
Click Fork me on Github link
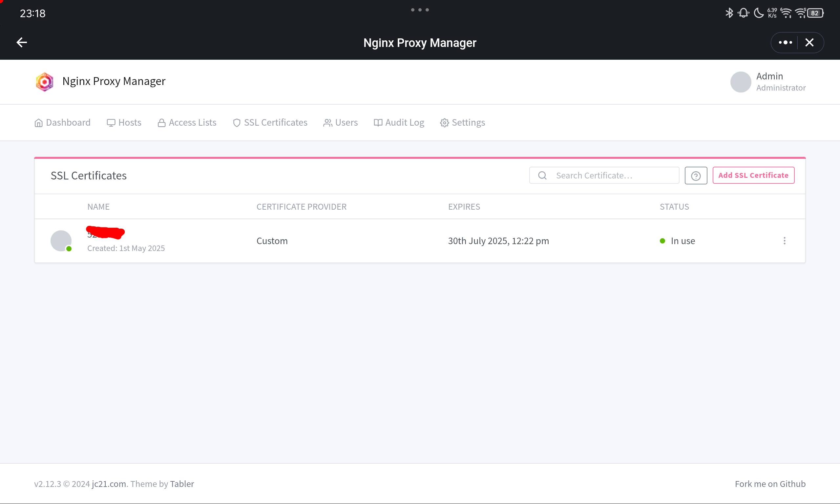point(770,484)
